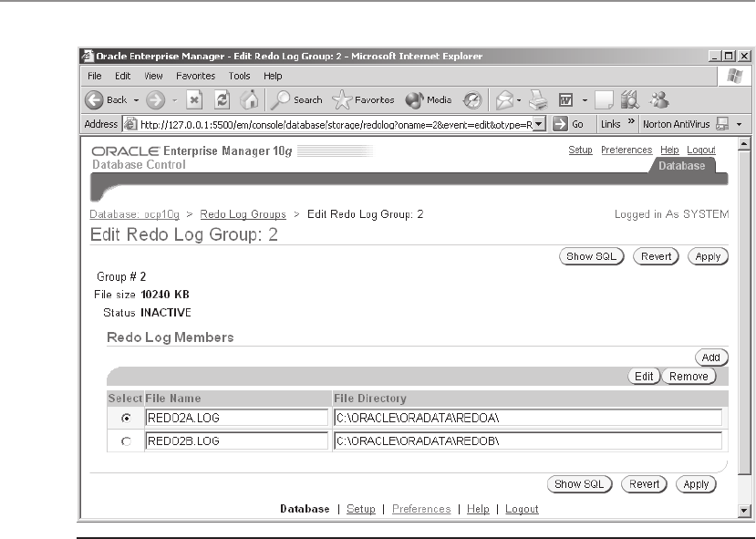The width and height of the screenshot is (756, 539).
Task: Go to the Home page
Action: pos(249,100)
